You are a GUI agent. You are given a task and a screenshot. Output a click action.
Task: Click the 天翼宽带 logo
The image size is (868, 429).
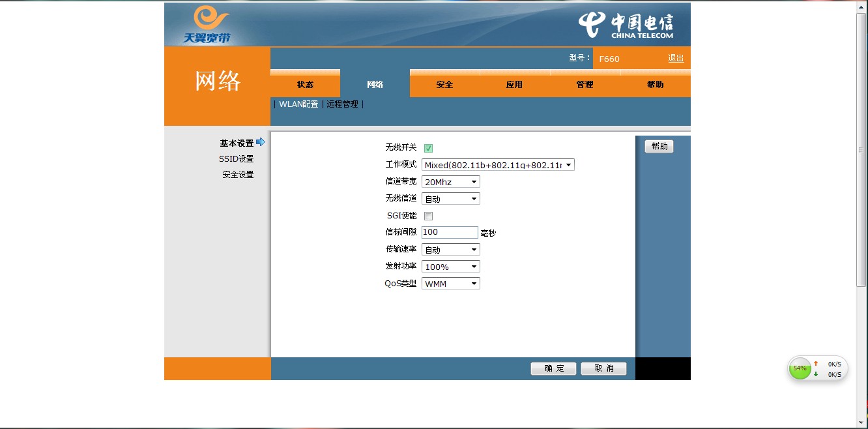tap(207, 24)
